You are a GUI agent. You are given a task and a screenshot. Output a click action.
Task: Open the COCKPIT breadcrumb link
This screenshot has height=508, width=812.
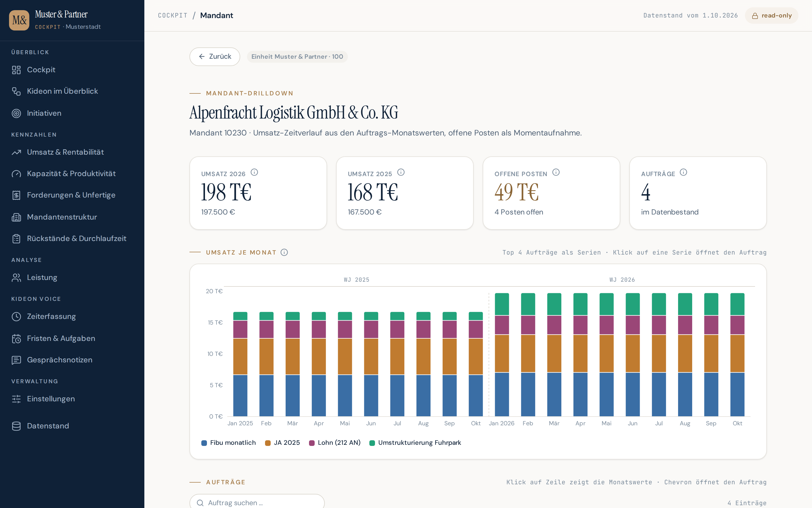point(173,16)
